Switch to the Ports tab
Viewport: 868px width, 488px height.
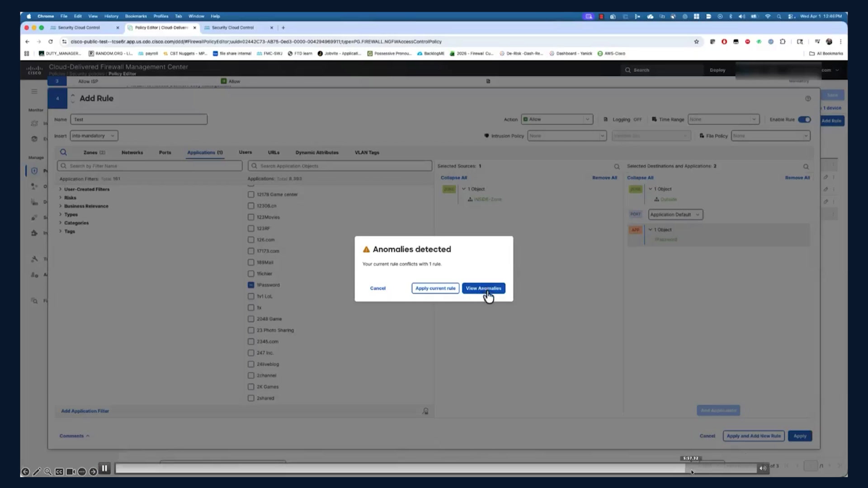[x=165, y=153]
